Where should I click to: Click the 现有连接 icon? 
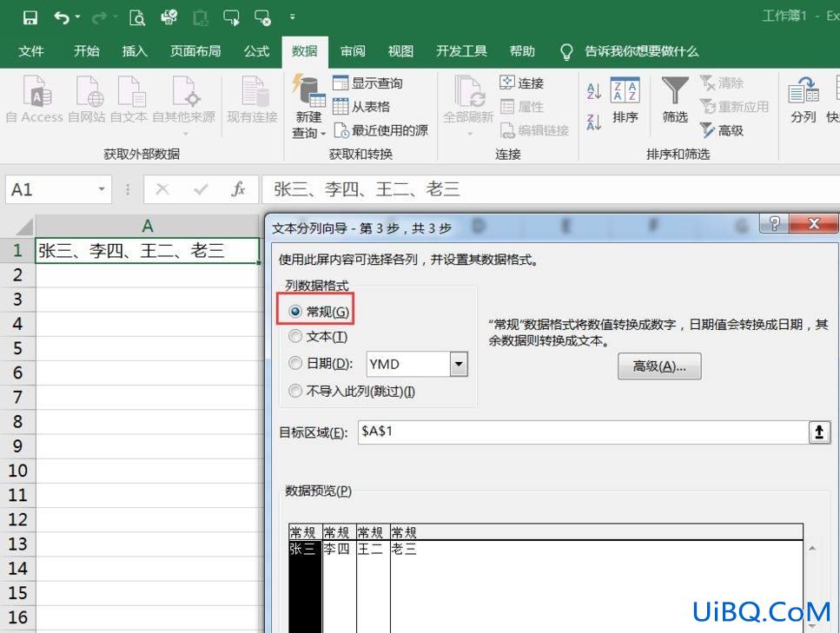pos(252,99)
